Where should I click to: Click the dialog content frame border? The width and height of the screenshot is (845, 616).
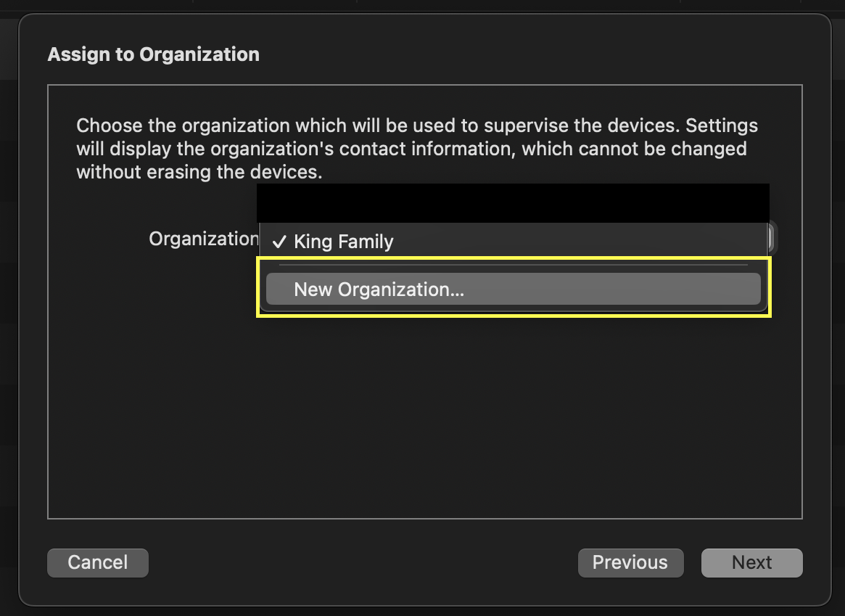(x=424, y=86)
